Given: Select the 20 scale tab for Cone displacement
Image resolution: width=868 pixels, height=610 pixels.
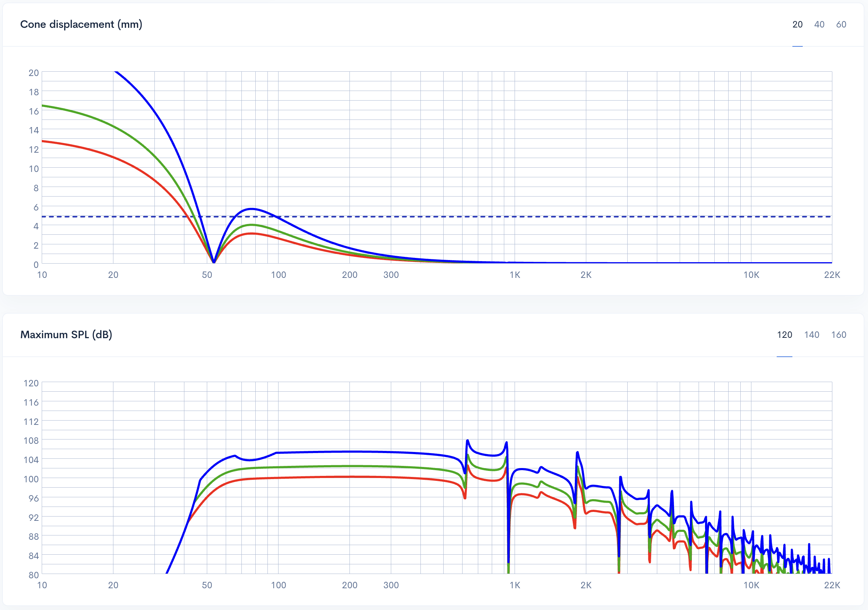Looking at the screenshot, I should click(797, 25).
